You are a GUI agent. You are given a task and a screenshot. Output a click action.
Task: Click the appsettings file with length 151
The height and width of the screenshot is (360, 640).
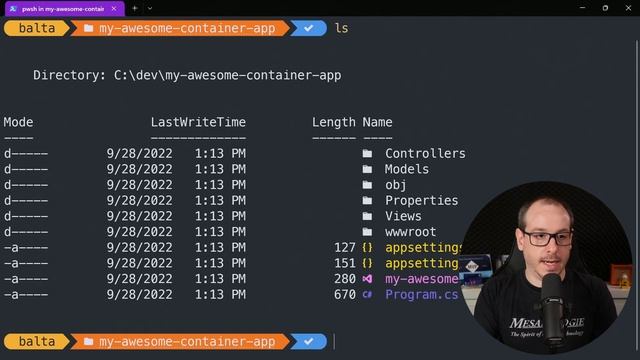pos(422,263)
